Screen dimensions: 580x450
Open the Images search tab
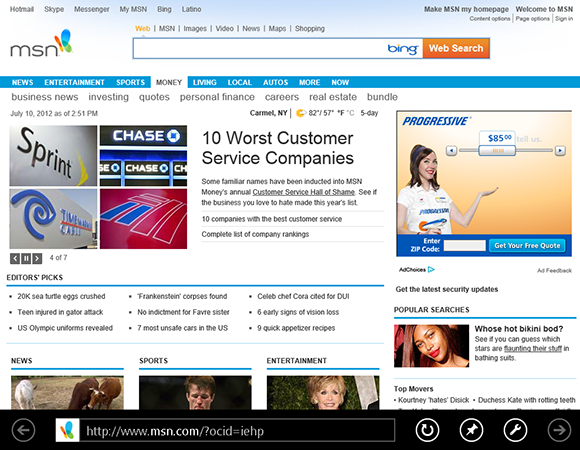[x=195, y=28]
